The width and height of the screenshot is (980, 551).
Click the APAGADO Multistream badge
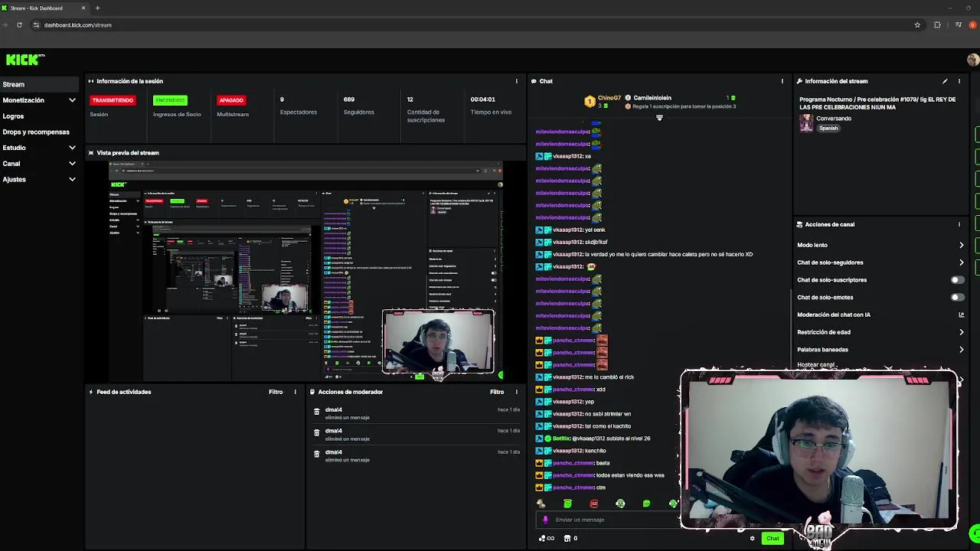point(231,100)
